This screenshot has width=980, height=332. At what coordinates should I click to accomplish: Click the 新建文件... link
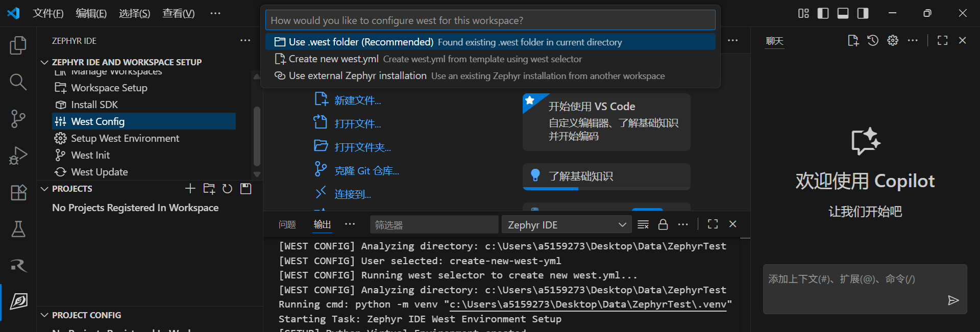(x=357, y=100)
